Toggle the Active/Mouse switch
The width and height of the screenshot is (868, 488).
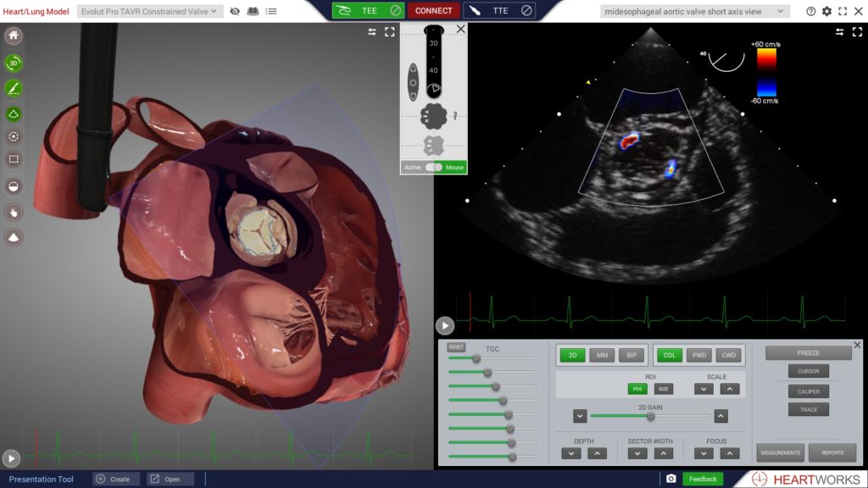click(434, 167)
